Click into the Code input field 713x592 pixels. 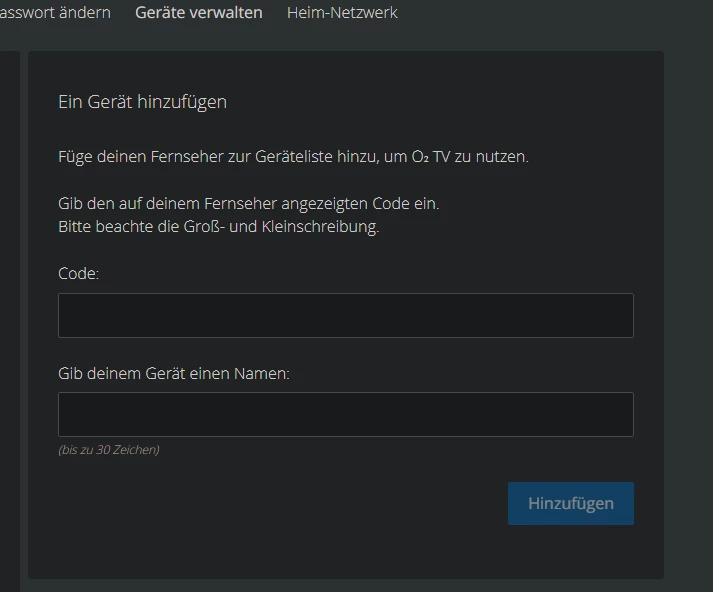345,315
